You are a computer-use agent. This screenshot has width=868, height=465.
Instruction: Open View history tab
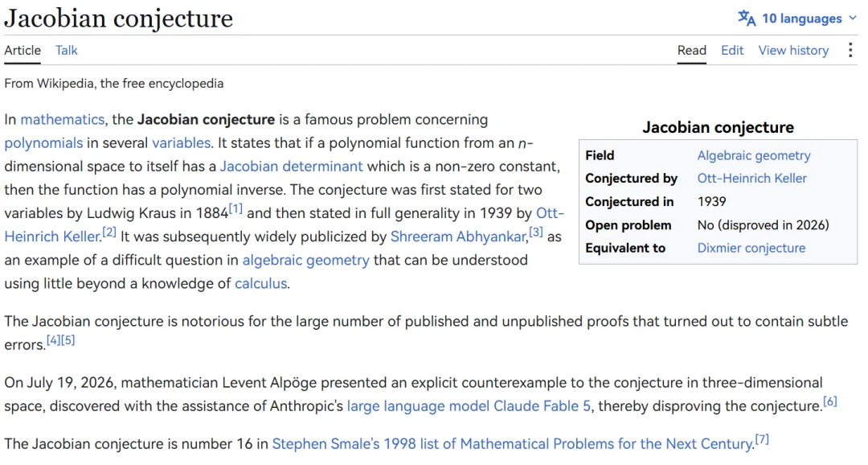click(x=793, y=51)
